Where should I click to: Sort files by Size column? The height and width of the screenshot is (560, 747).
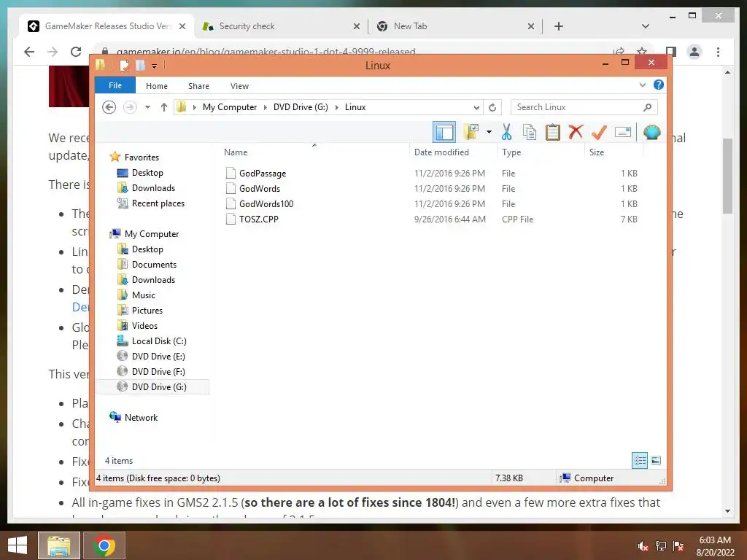[597, 152]
